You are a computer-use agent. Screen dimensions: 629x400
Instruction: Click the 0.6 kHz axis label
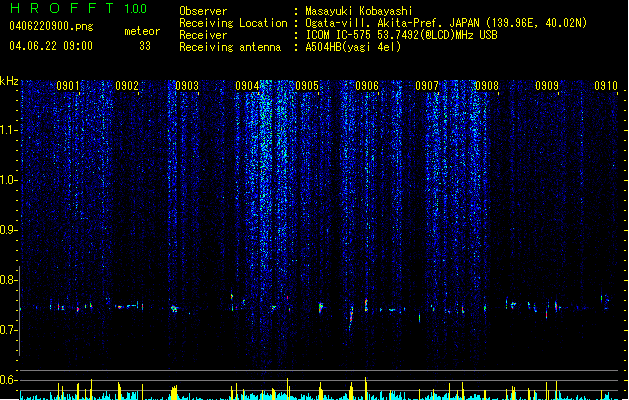coord(8,380)
